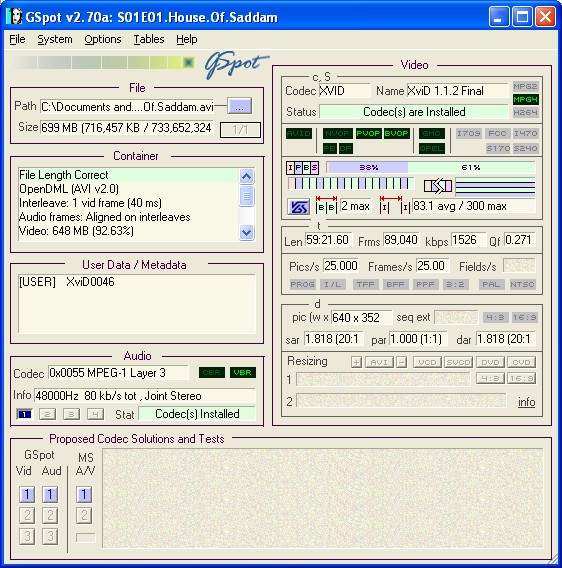The image size is (562, 568).
Task: Click the Container list scrollbar thumb
Action: 246,196
